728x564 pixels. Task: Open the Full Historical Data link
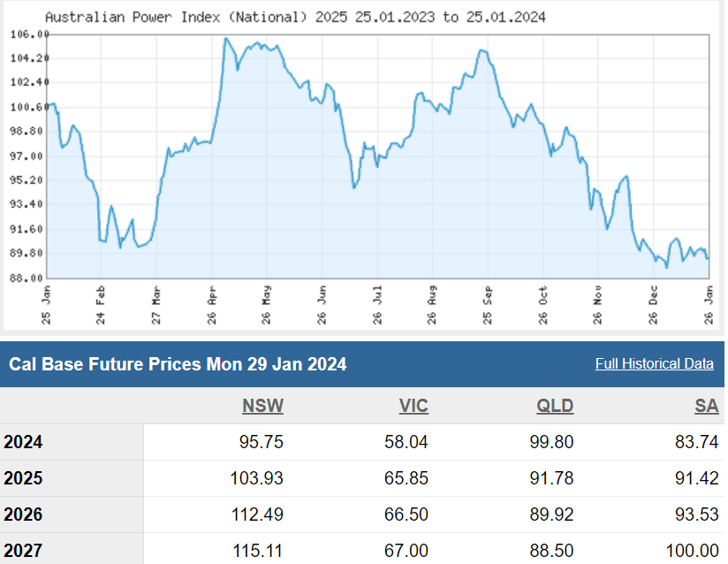pos(654,364)
